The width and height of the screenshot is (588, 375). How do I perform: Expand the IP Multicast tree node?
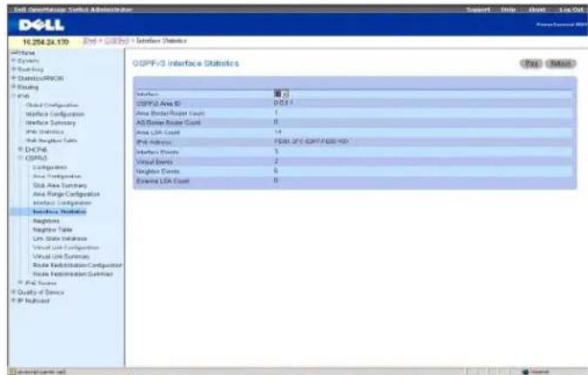(14, 301)
